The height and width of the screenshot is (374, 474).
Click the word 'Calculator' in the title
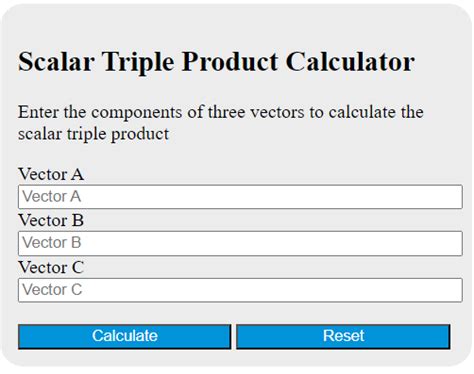[350, 62]
